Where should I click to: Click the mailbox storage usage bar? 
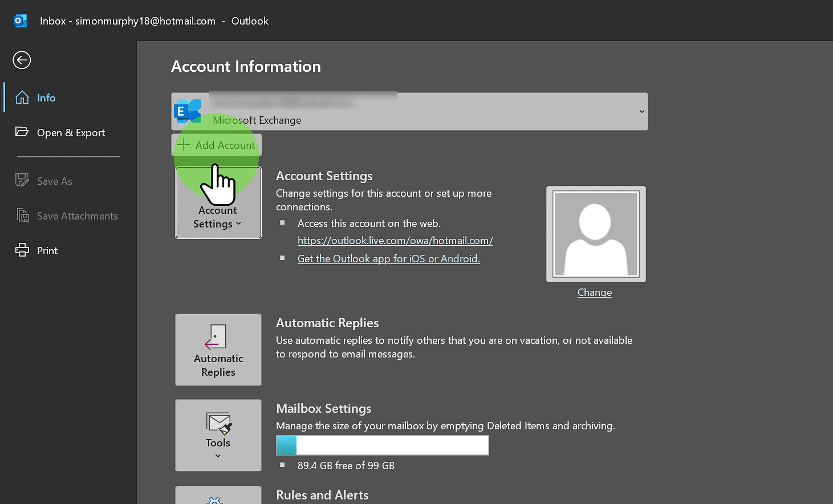(x=382, y=445)
